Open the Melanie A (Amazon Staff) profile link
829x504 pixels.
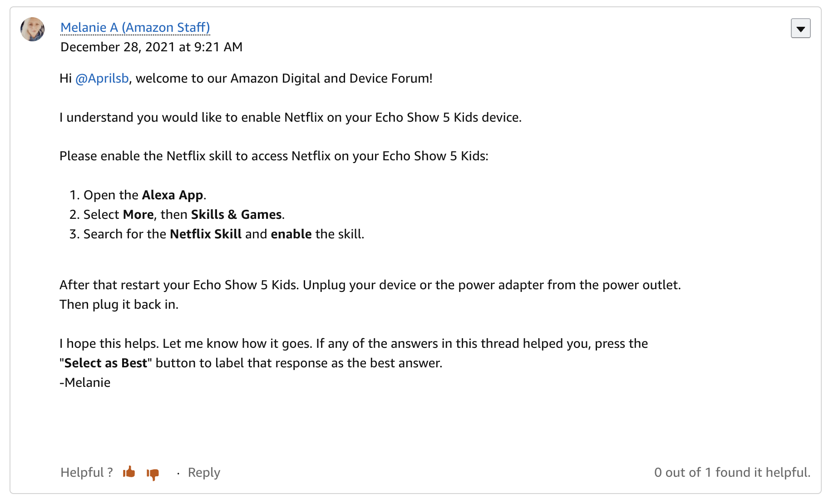click(135, 28)
